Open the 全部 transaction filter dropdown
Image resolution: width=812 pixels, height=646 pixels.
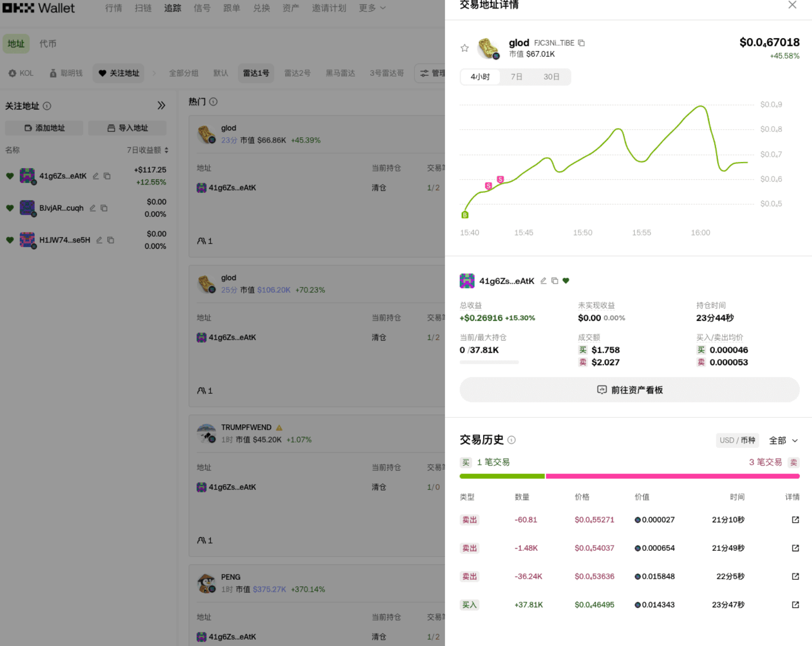[x=783, y=440]
